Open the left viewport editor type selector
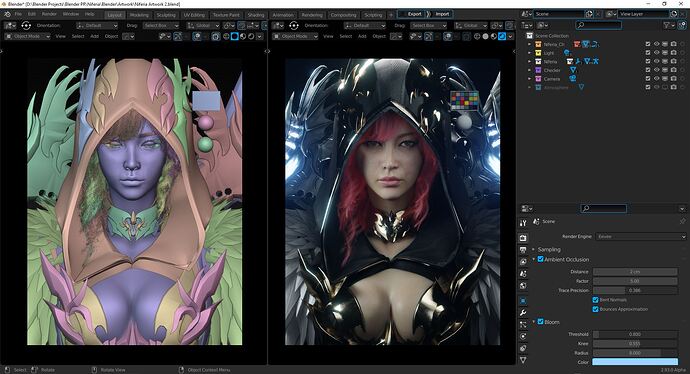The width and height of the screenshot is (690, 374). point(10,26)
